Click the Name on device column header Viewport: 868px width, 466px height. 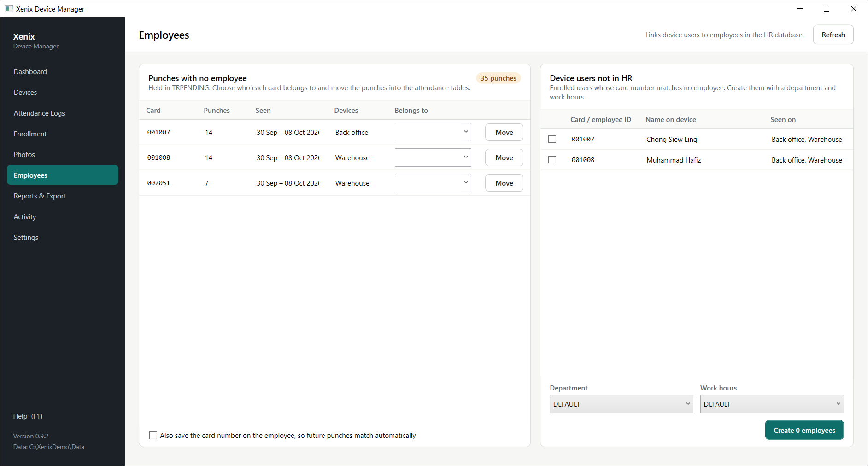[670, 120]
